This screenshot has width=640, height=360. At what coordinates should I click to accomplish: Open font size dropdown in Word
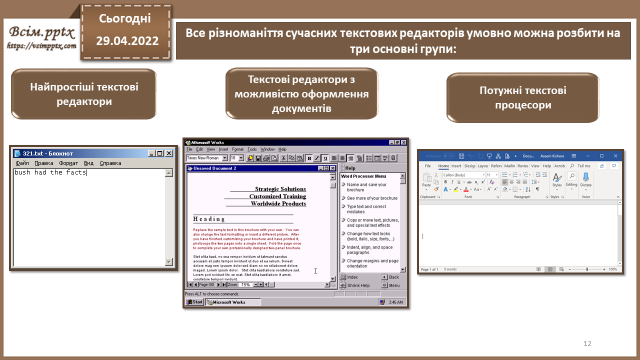pos(496,175)
